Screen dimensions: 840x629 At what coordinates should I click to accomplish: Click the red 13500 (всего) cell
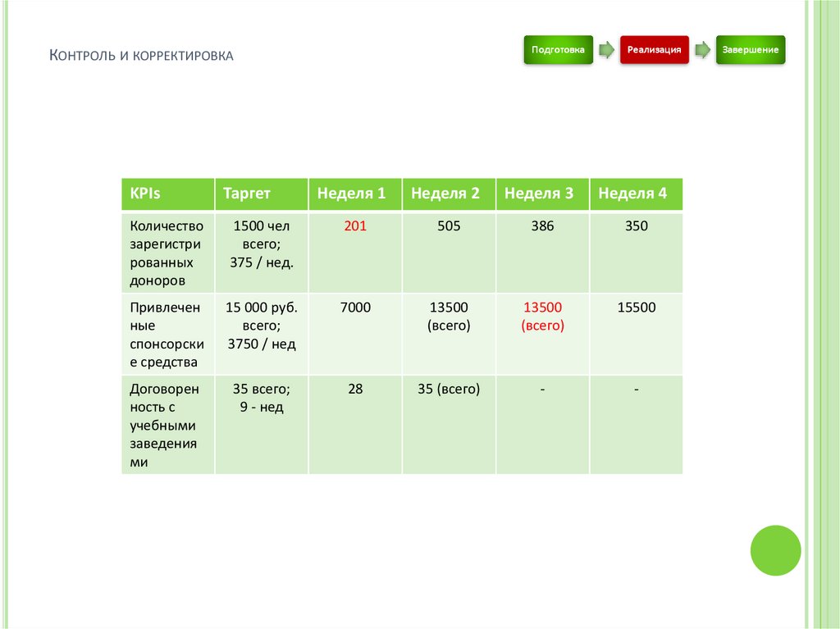[x=543, y=335]
